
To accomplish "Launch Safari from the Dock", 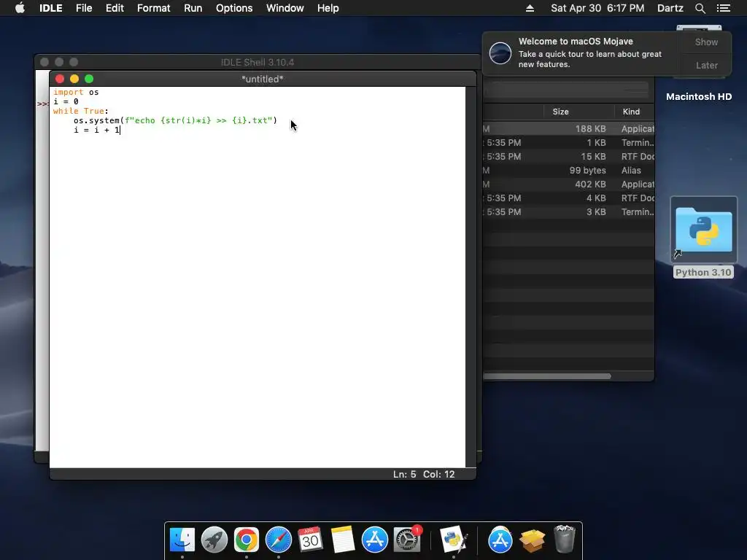I will point(278,540).
